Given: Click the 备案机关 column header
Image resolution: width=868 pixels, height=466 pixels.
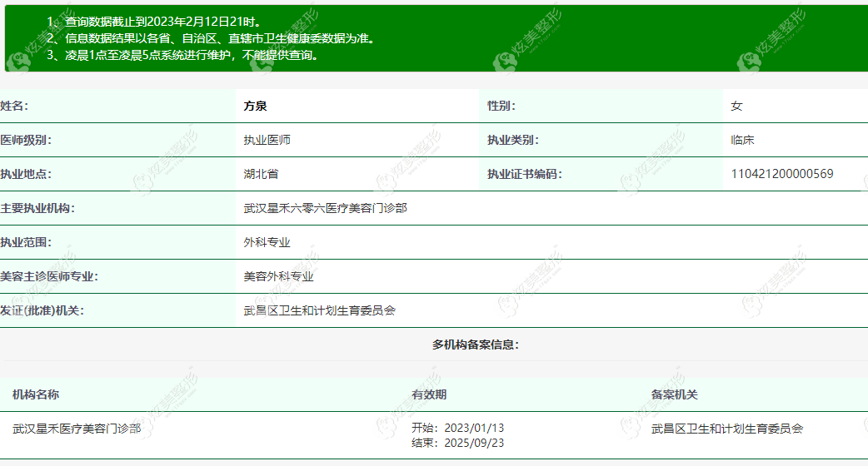Looking at the screenshot, I should click(674, 394).
